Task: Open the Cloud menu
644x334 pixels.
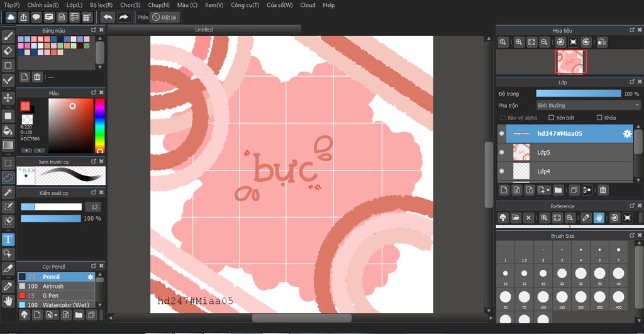Action: [308, 5]
